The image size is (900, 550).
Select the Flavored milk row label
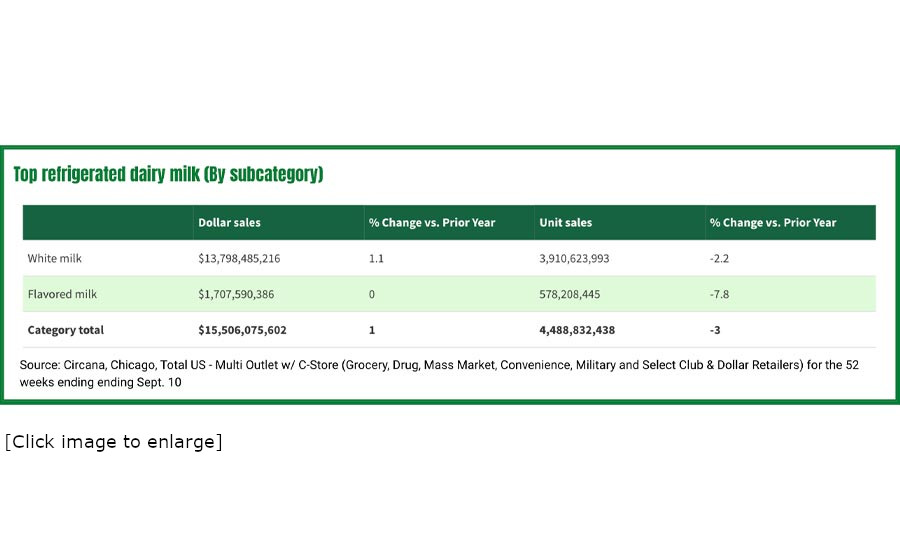[x=62, y=295]
